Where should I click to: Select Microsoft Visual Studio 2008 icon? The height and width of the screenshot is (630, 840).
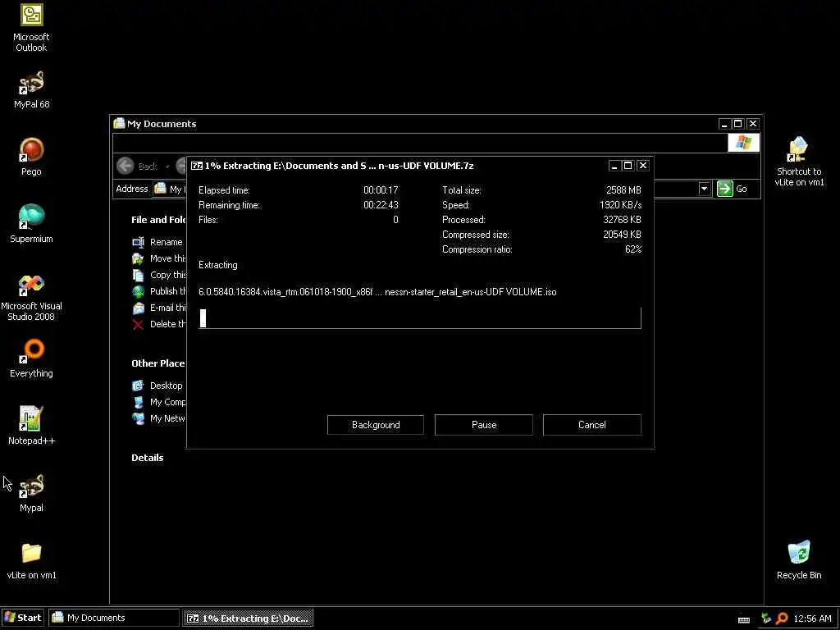pos(31,297)
